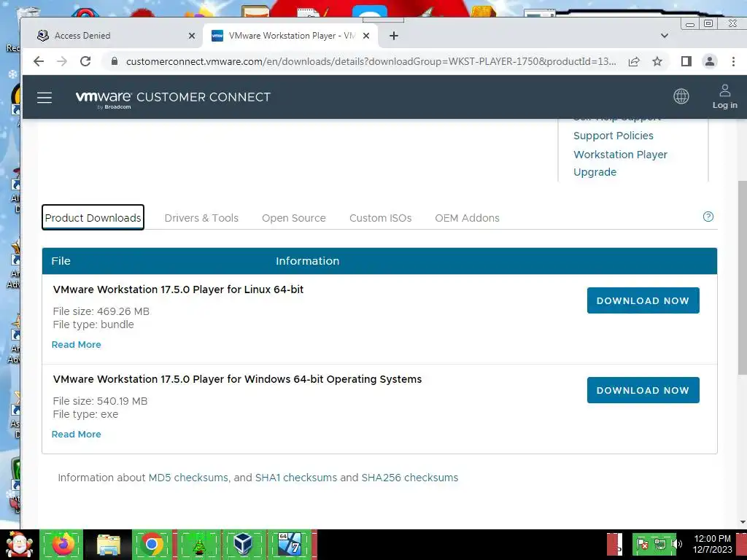Image resolution: width=747 pixels, height=560 pixels.
Task: Open the SHA256 checksums link
Action: click(x=410, y=478)
